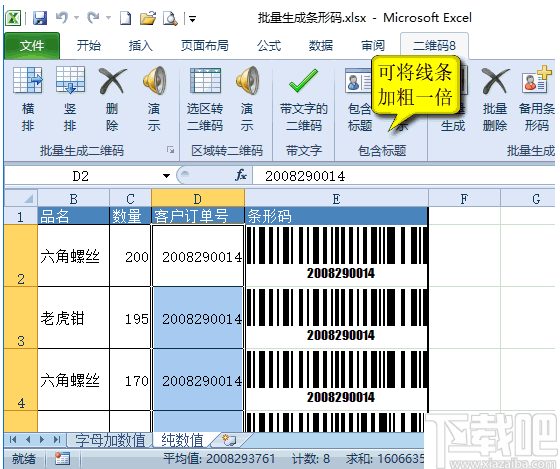Click the barcode image in row 2

pos(337,254)
